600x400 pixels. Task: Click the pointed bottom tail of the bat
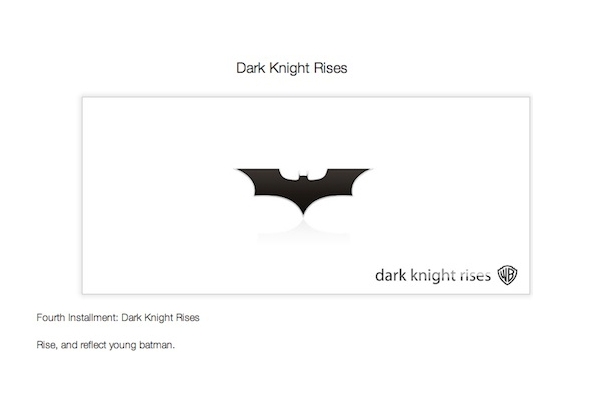pyautogui.click(x=303, y=210)
